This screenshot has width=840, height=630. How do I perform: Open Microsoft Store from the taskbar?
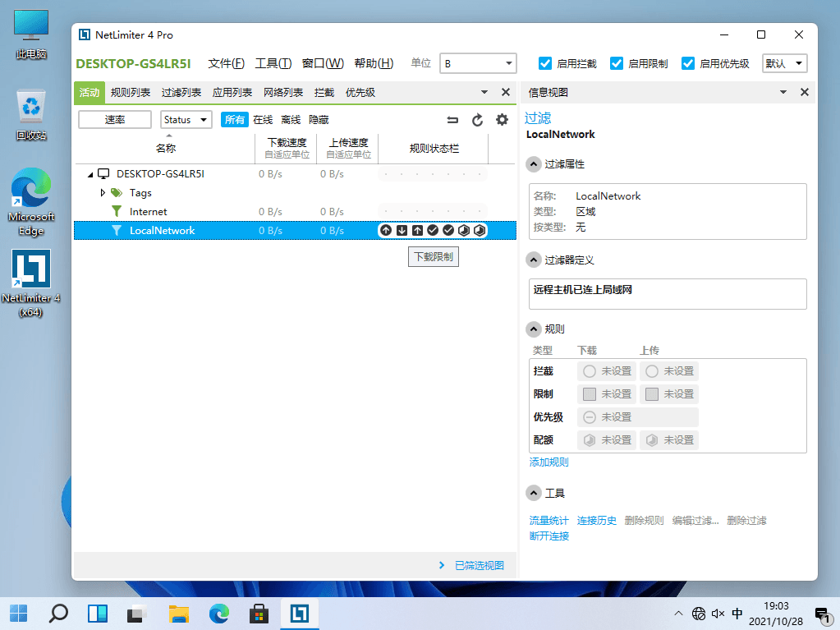[x=259, y=614]
